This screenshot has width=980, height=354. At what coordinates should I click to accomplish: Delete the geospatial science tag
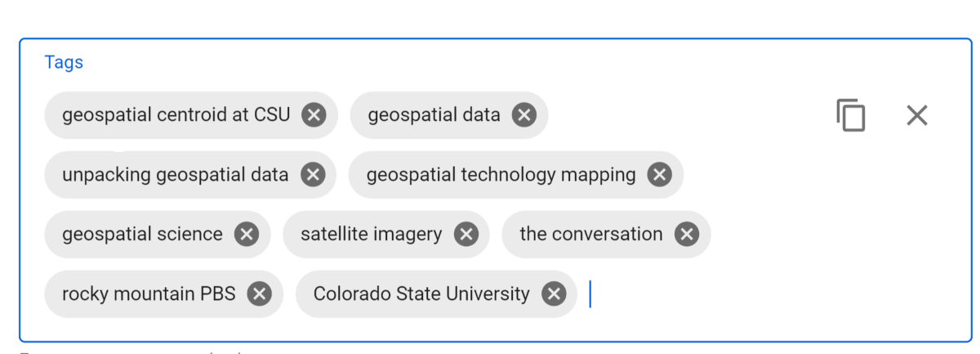(x=247, y=235)
